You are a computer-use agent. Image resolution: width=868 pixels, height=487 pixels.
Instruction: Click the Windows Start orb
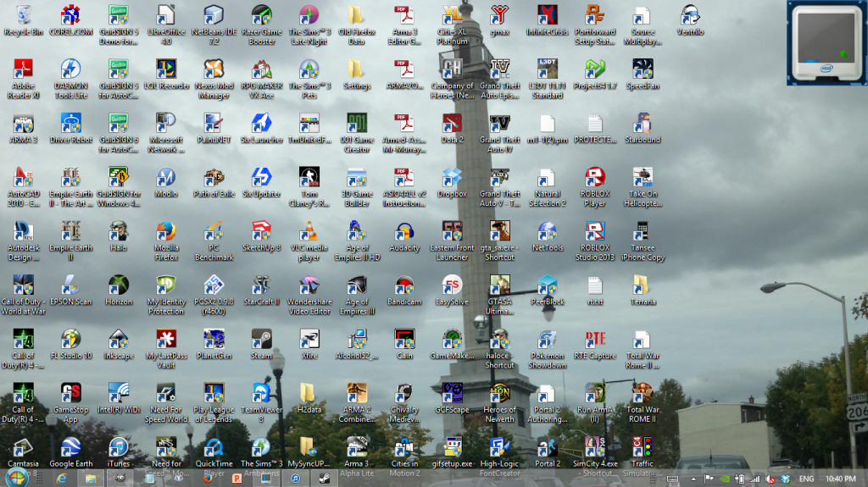(x=17, y=479)
